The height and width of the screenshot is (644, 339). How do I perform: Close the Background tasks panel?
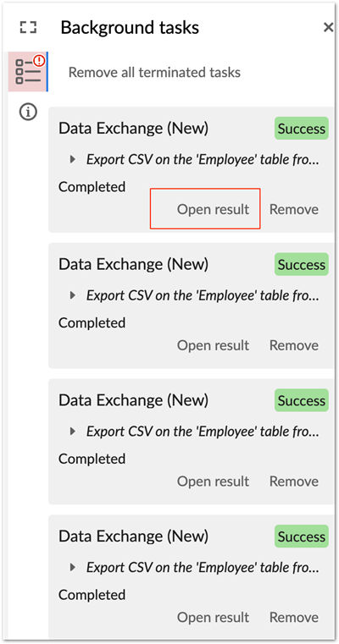(328, 28)
